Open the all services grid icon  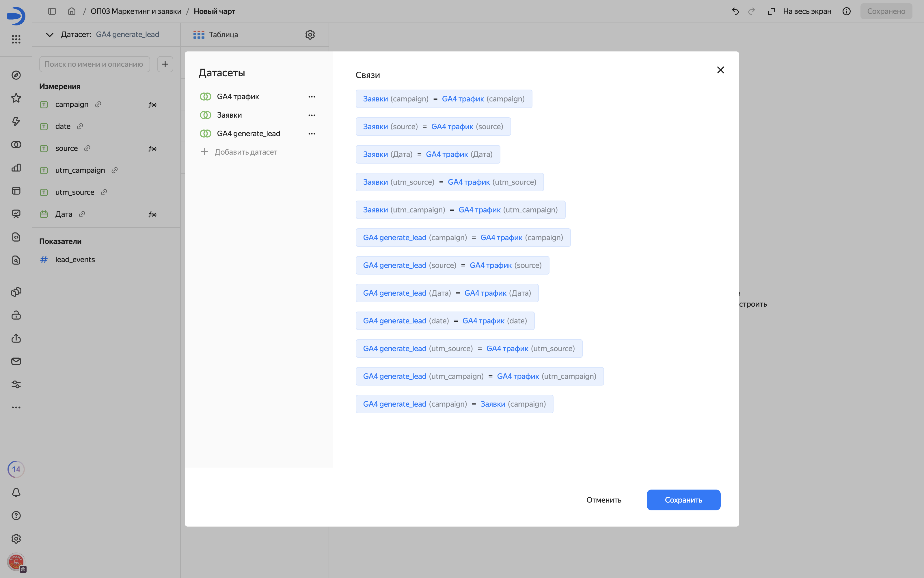[16, 39]
